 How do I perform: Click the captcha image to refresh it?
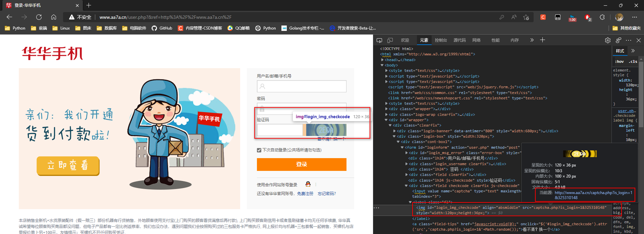pos(326,130)
